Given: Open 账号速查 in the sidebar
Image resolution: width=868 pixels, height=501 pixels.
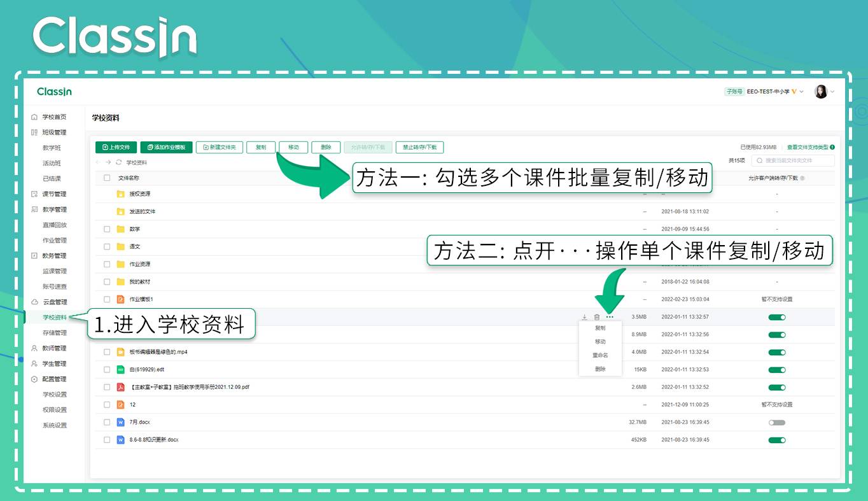Looking at the screenshot, I should tap(54, 286).
